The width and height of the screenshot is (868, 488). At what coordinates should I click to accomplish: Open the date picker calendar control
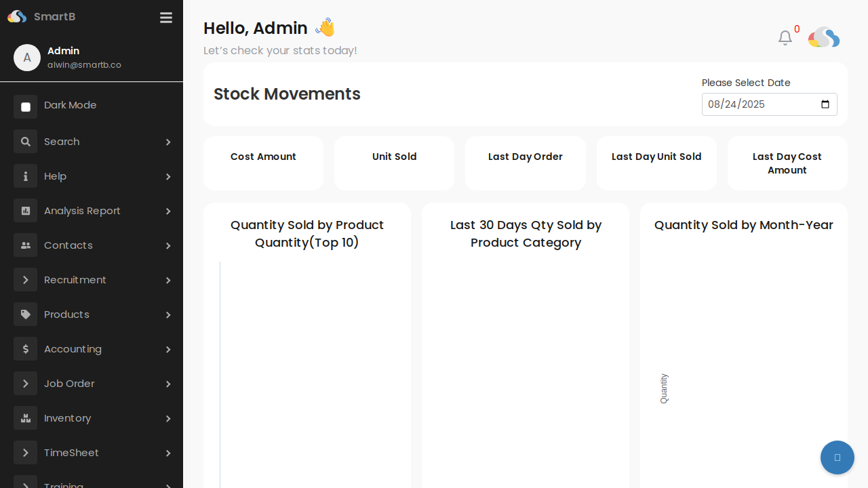pos(825,104)
